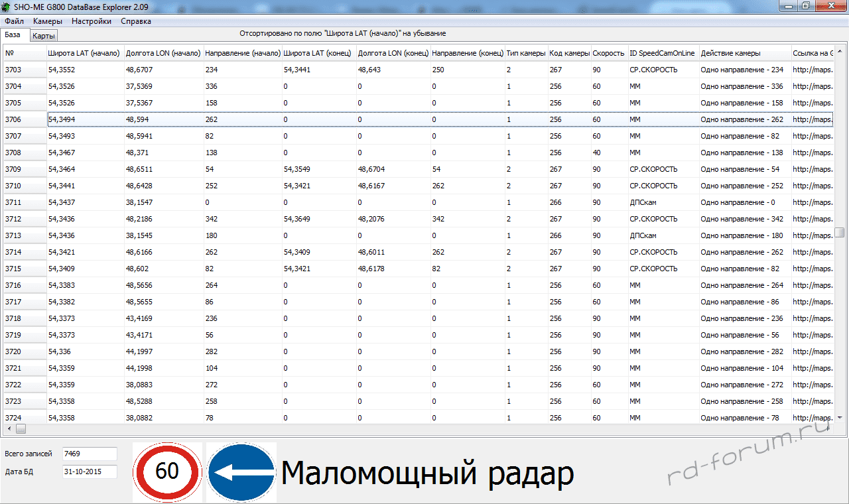Sort by Направление (конец) column header
849x504 pixels.
pos(468,53)
